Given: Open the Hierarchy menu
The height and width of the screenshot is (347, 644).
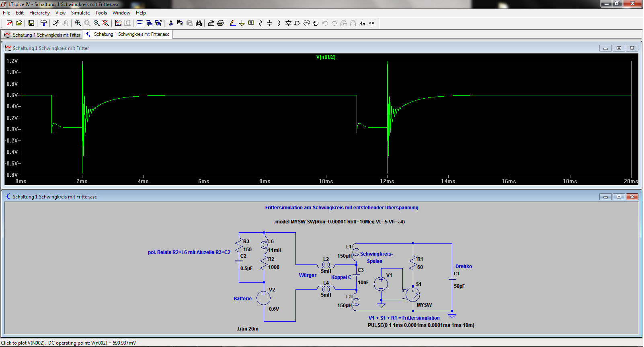Looking at the screenshot, I should tap(39, 13).
